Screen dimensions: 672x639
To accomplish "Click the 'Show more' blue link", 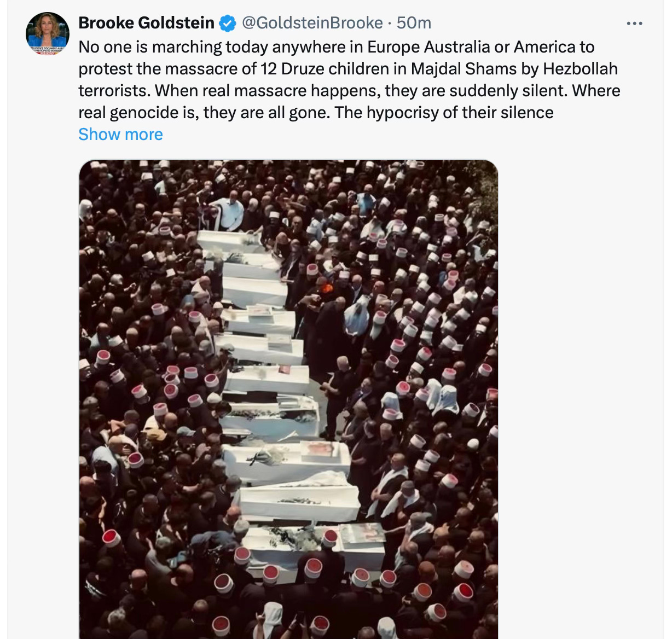I will pos(120,134).
